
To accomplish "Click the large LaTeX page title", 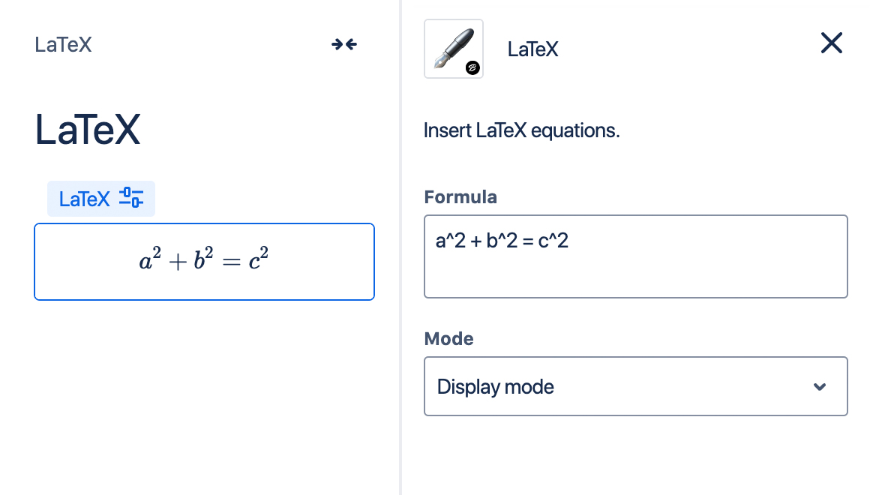I will tap(88, 130).
